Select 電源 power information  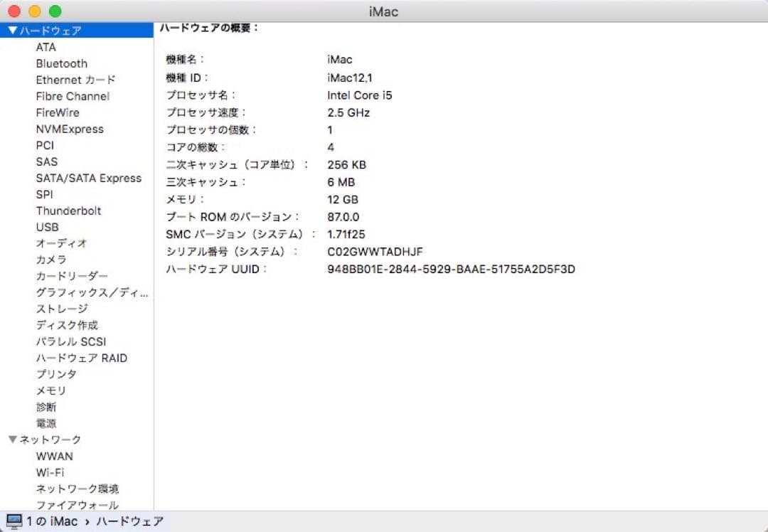tap(44, 423)
